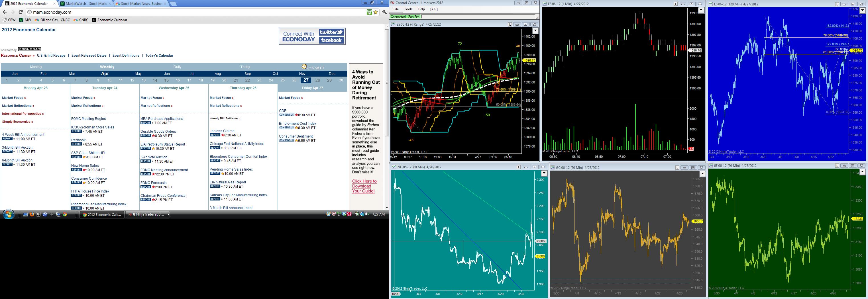Open dropdown arrow on 6E 06-12 chart
This screenshot has height=299, width=868.
862,172
